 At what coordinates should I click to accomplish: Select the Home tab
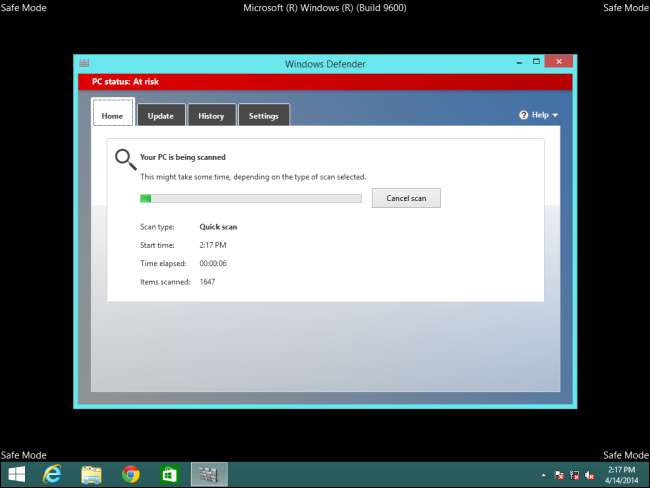point(112,115)
